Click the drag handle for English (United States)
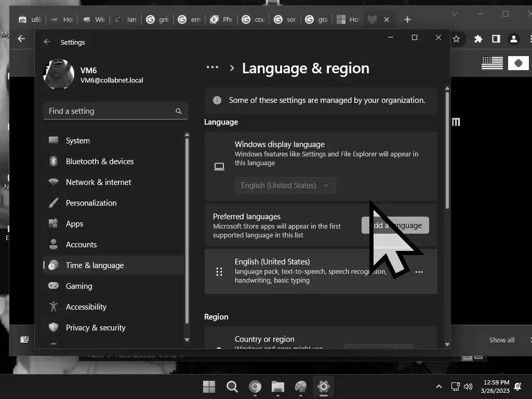532x399 pixels. point(219,271)
